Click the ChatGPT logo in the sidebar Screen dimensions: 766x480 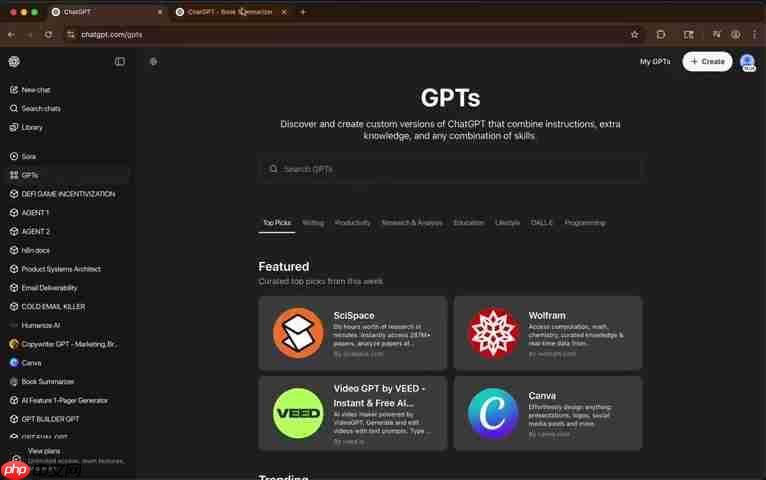14,62
